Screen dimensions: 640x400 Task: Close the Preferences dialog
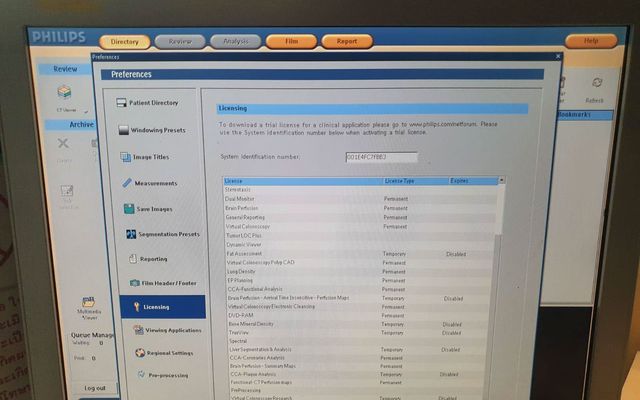click(x=558, y=56)
